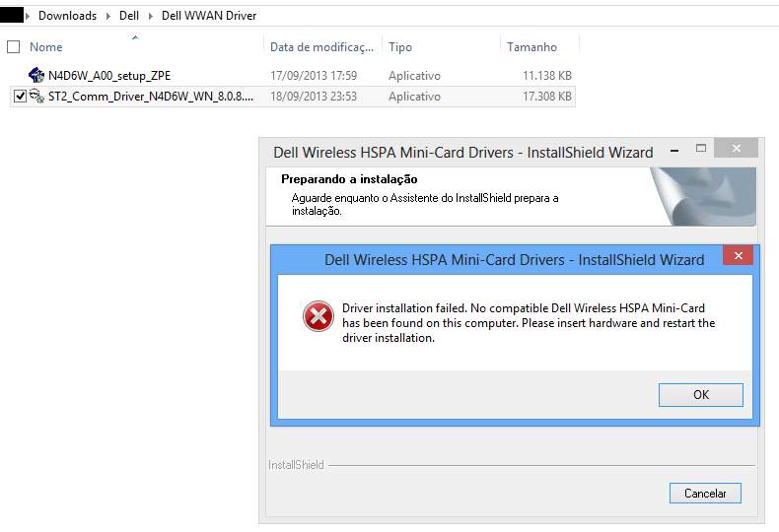Expand the arrow before Downloads breadcrumb

coord(28,16)
